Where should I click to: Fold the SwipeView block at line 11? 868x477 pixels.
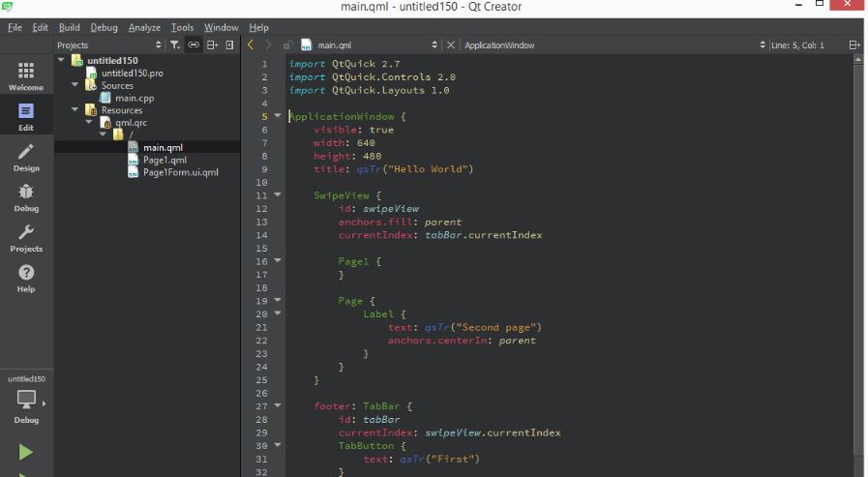coord(278,194)
